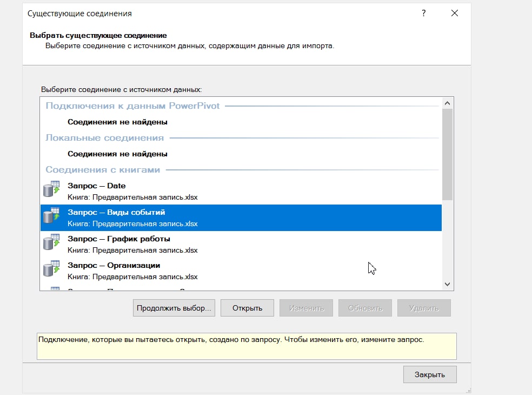Click the scroll down arrow of the connections list
The height and width of the screenshot is (395, 532).
[x=448, y=284]
